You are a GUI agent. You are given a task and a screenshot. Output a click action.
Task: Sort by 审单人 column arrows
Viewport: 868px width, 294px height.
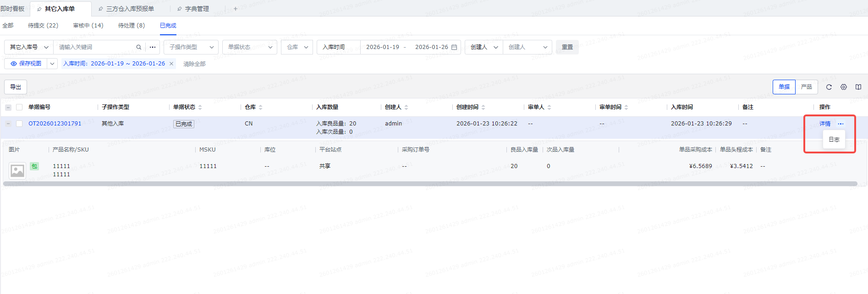tap(549, 107)
